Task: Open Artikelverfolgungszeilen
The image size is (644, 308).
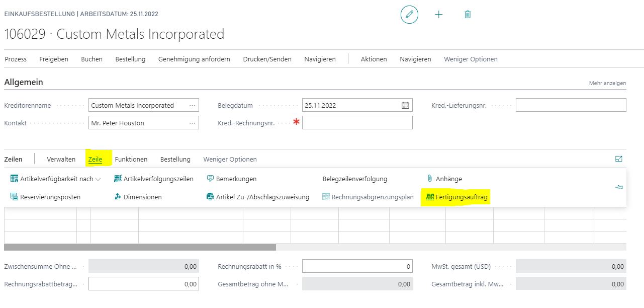Action: pyautogui.click(x=153, y=179)
